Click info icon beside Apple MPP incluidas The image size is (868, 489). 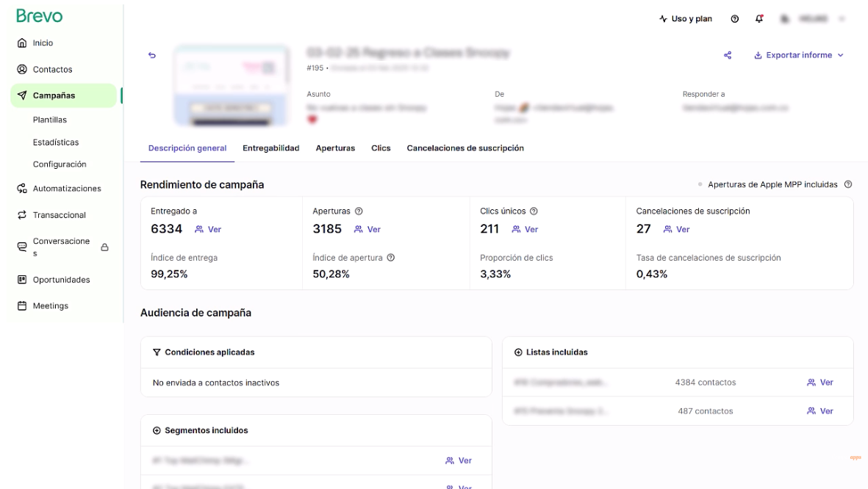pos(848,184)
